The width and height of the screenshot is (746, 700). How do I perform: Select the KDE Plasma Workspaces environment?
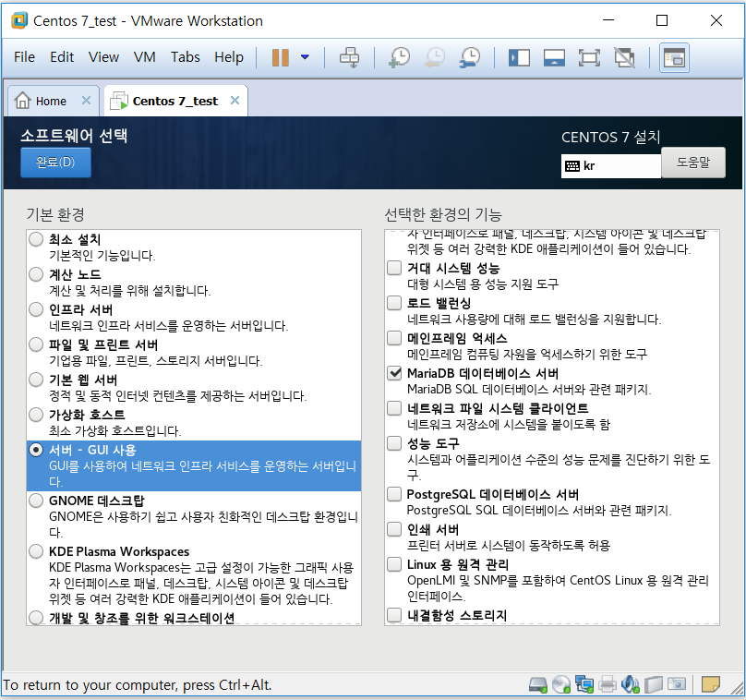pyautogui.click(x=36, y=551)
